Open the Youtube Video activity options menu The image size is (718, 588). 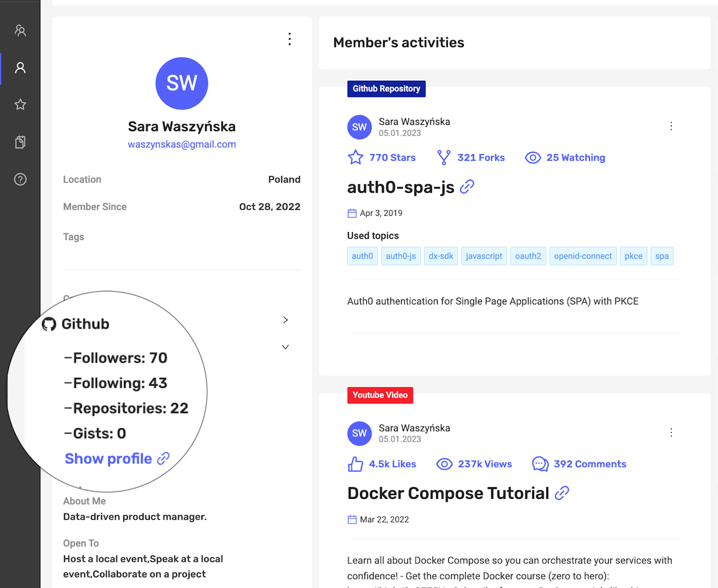click(671, 433)
